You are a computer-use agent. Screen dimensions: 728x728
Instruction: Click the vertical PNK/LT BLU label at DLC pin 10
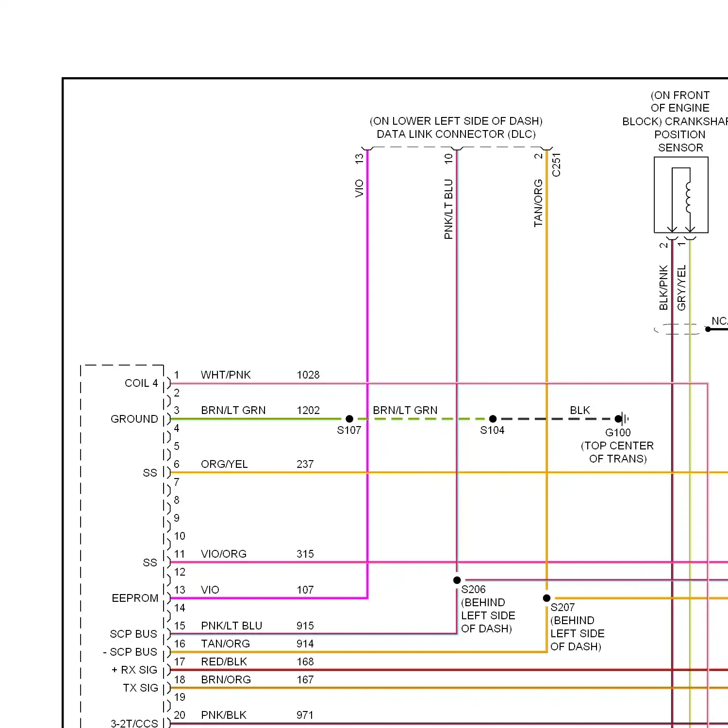[x=448, y=209]
